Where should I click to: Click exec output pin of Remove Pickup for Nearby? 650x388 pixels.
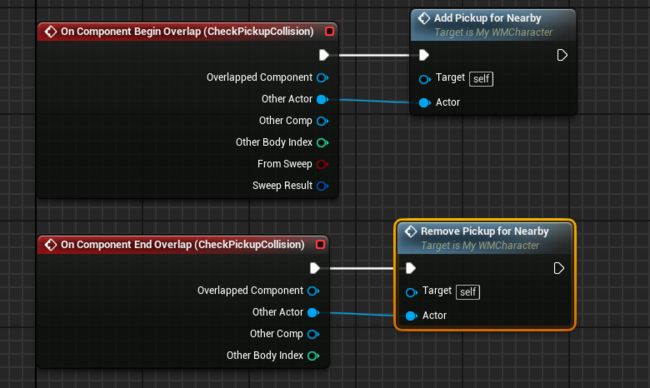pyautogui.click(x=559, y=268)
